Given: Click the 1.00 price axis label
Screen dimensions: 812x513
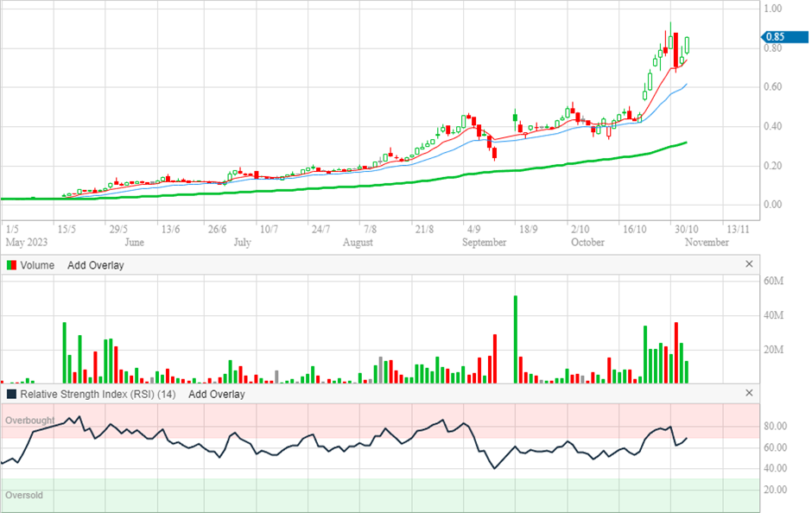Looking at the screenshot, I should point(772,9).
